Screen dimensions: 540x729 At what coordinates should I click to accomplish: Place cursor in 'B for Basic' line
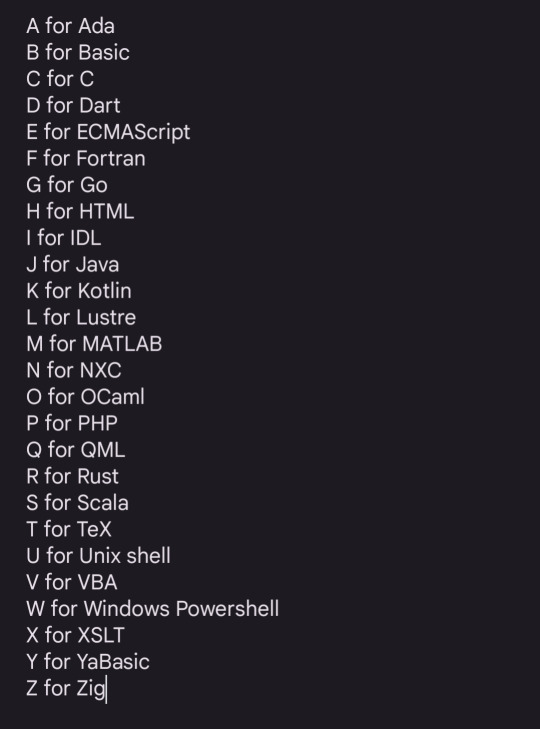click(x=78, y=53)
